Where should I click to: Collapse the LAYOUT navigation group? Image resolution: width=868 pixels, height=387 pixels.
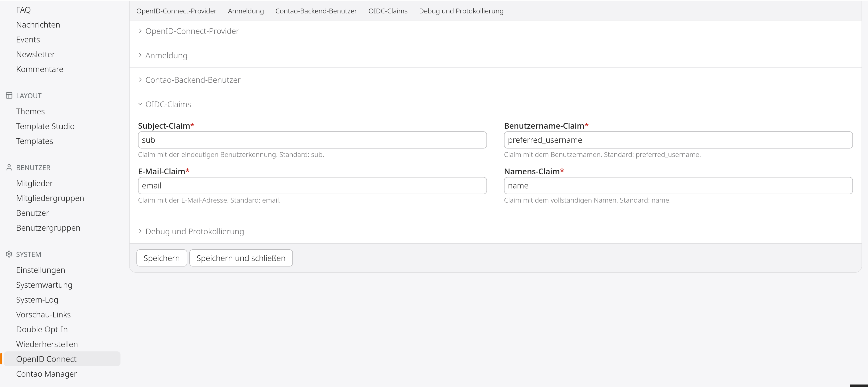(29, 96)
